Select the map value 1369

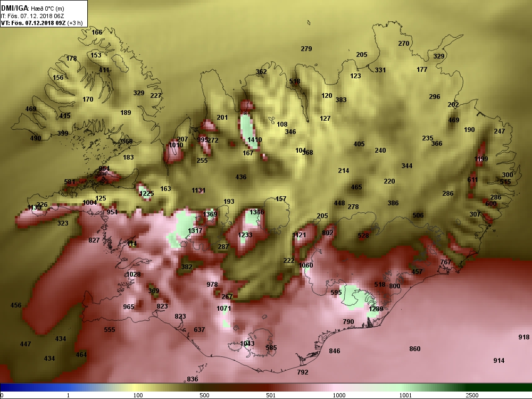click(x=210, y=214)
